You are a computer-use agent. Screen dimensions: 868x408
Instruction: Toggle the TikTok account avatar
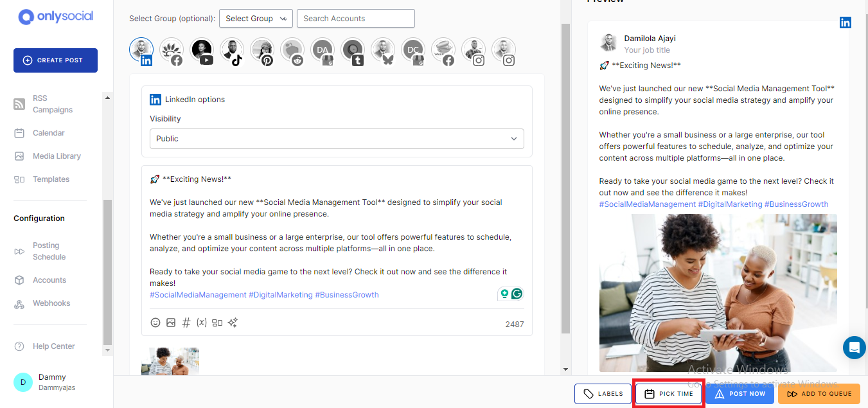[232, 50]
